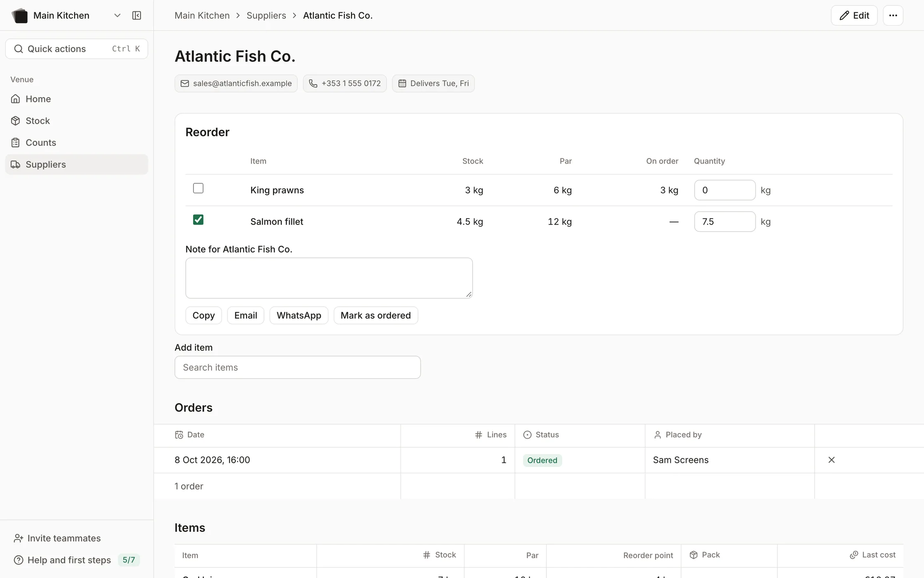
Task: Click Main Kitchen breadcrumb link
Action: tap(202, 15)
